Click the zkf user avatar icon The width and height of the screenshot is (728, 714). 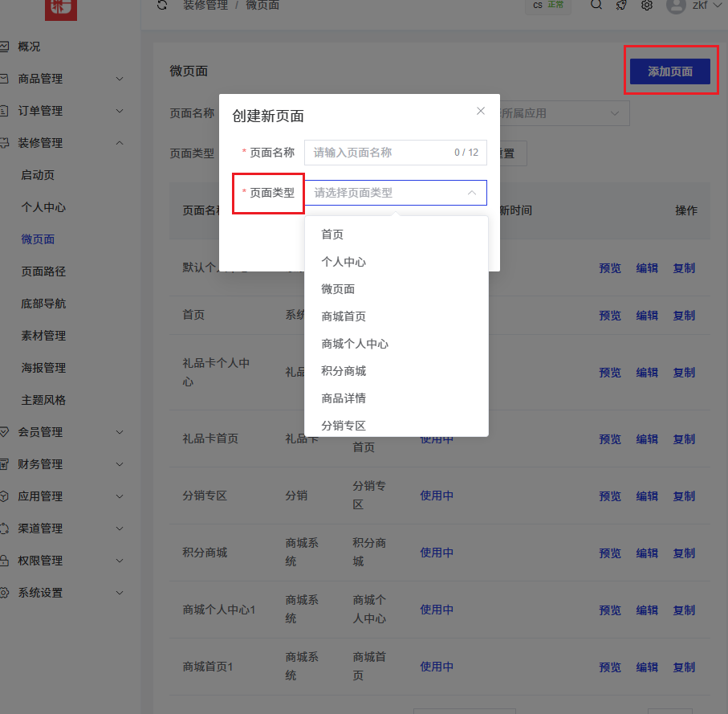pyautogui.click(x=676, y=5)
